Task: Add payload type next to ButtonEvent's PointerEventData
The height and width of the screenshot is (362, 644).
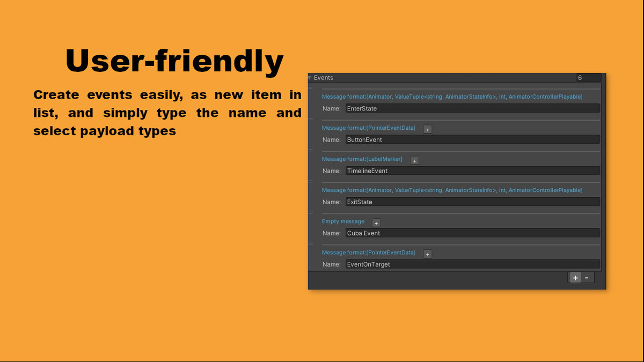Action: coord(427,129)
